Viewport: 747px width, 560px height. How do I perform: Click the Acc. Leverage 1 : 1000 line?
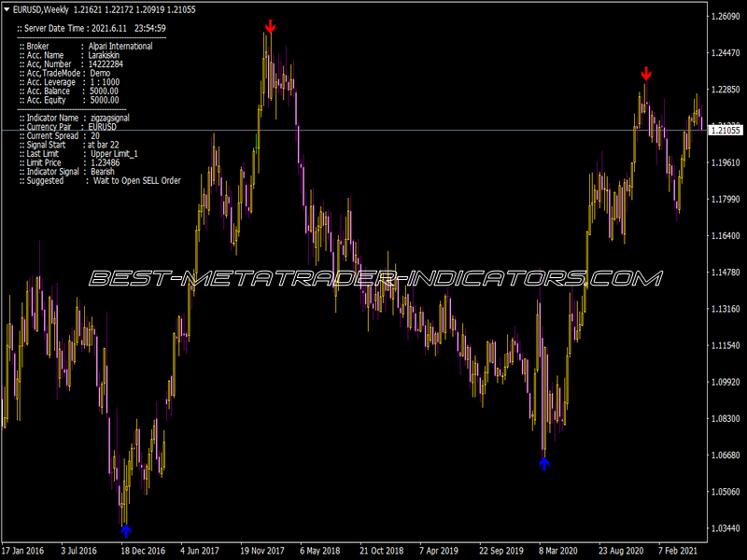tap(69, 82)
